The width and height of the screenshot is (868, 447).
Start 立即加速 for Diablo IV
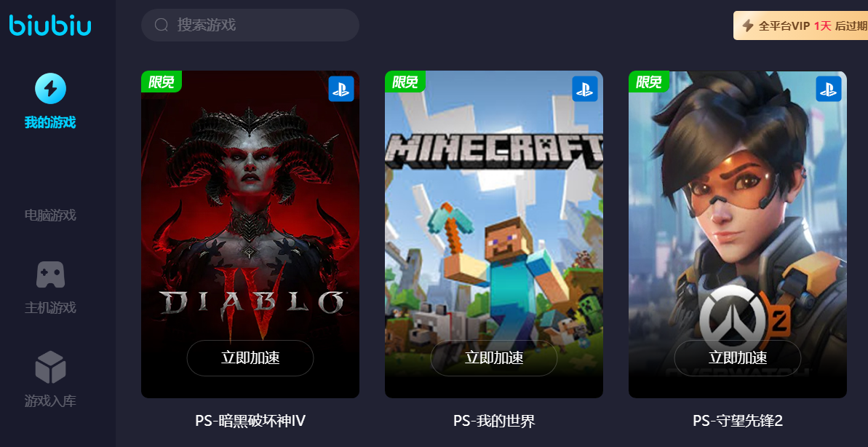pyautogui.click(x=250, y=358)
